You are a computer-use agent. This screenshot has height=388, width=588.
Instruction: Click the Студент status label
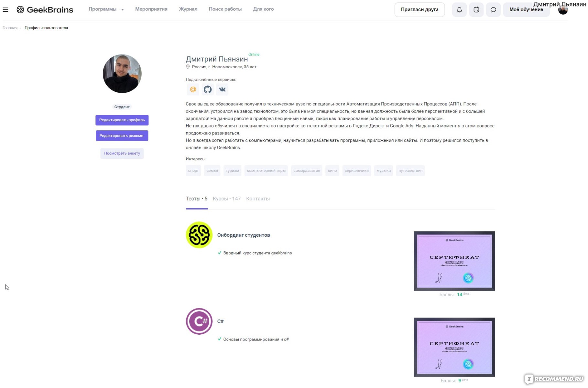pyautogui.click(x=122, y=107)
